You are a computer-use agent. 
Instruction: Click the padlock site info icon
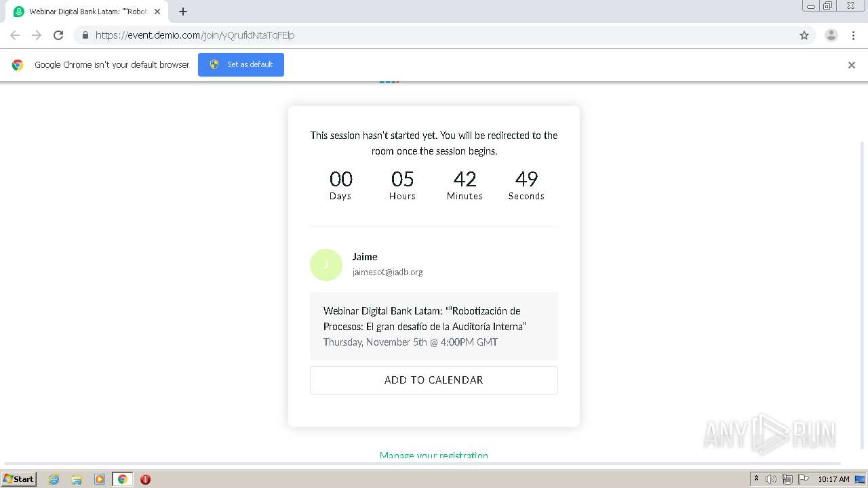[x=85, y=35]
